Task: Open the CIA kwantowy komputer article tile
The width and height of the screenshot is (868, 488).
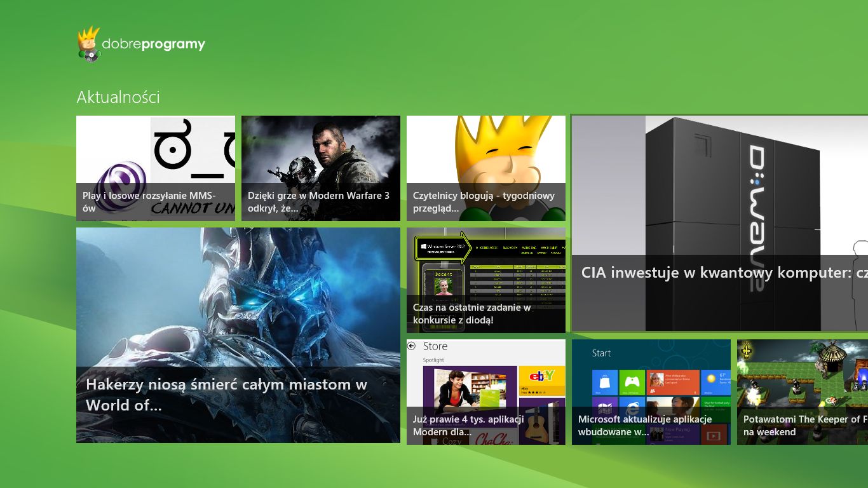Action: point(720,224)
